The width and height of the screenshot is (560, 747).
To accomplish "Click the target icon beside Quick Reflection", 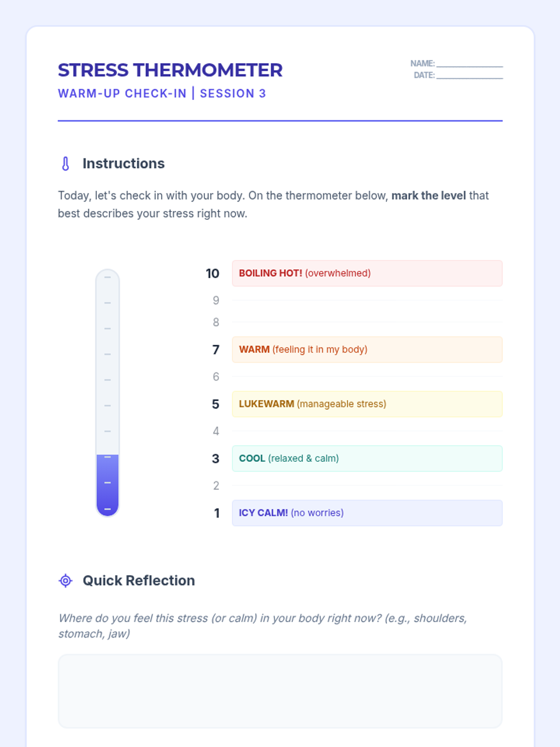I will (66, 580).
